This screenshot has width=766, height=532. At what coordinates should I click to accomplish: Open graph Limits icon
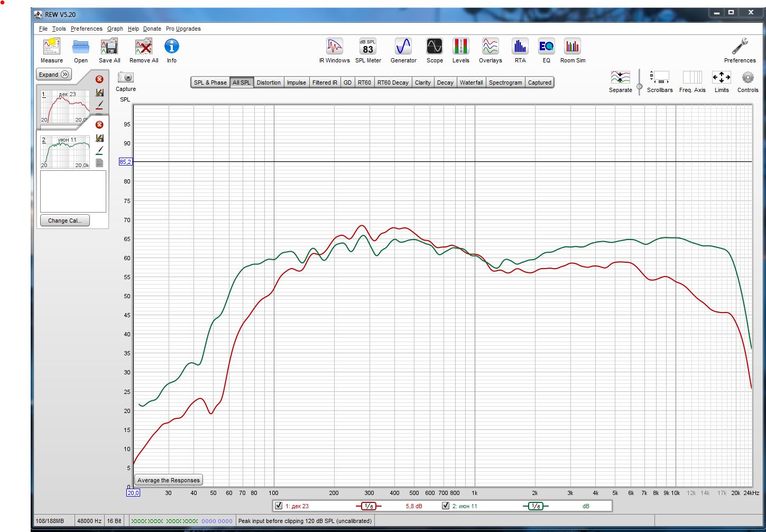click(x=722, y=78)
